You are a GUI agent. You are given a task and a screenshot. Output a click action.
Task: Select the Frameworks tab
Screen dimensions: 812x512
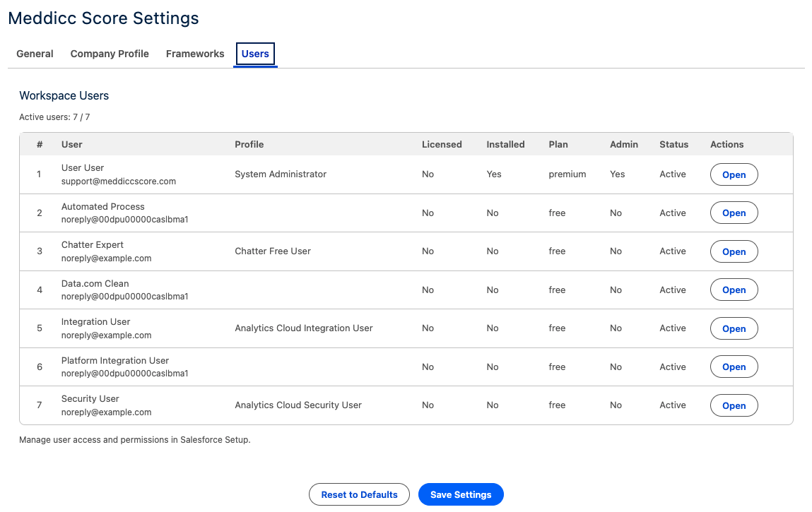click(195, 54)
